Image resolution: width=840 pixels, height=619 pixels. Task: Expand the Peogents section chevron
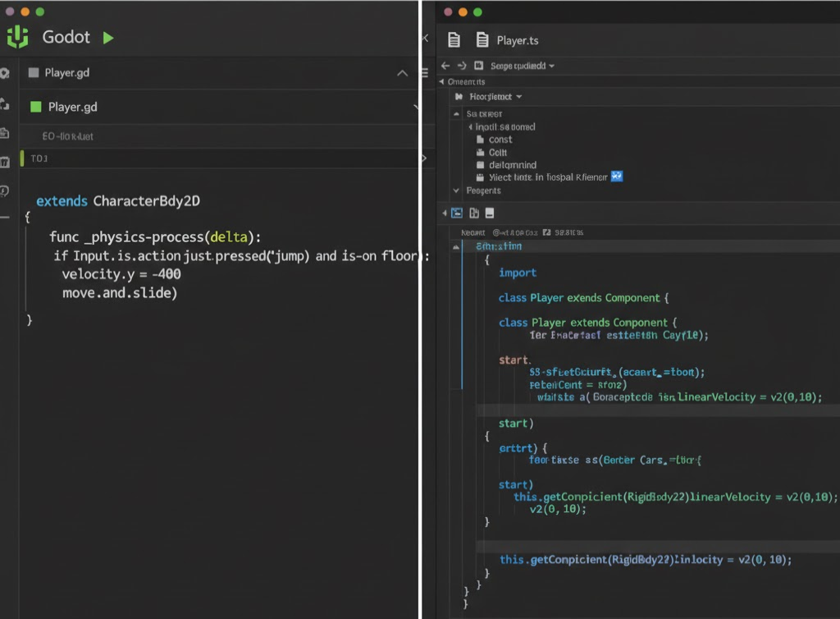click(457, 190)
